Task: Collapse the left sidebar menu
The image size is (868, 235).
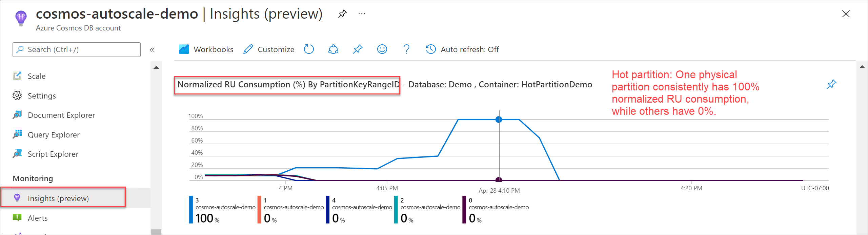Action: coord(152,50)
